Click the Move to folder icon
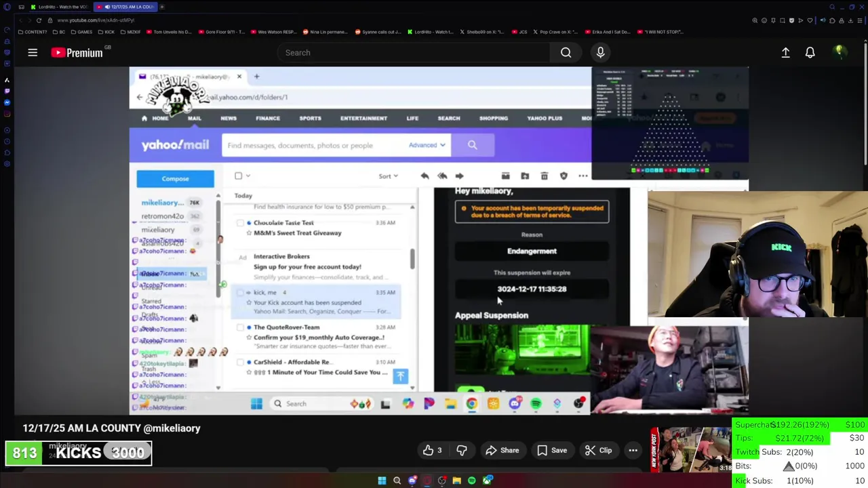868x488 pixels. click(525, 176)
